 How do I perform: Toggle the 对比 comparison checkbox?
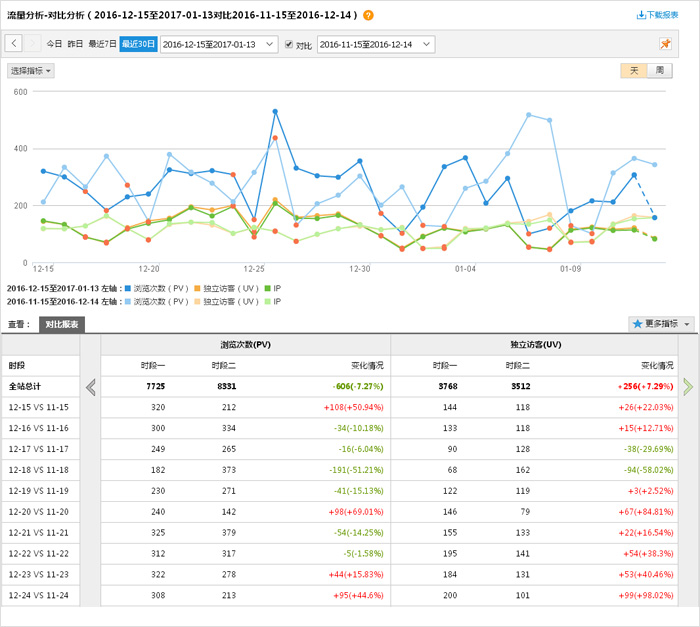289,44
